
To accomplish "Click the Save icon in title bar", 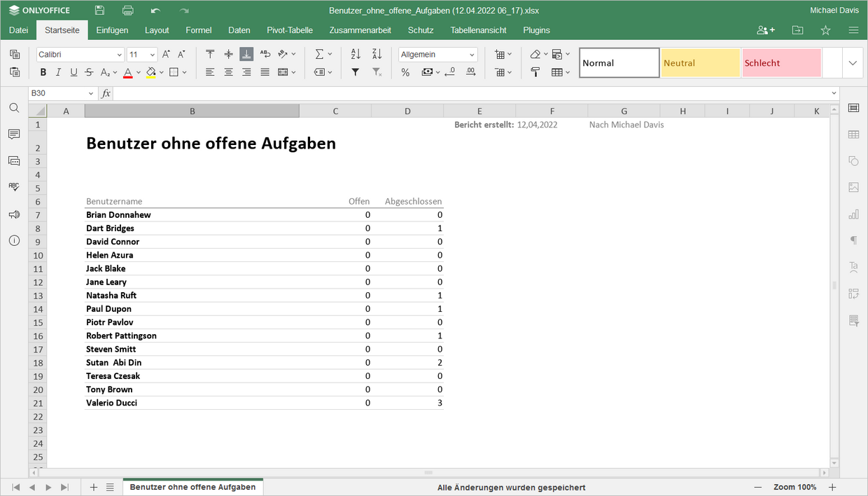I will pyautogui.click(x=99, y=11).
